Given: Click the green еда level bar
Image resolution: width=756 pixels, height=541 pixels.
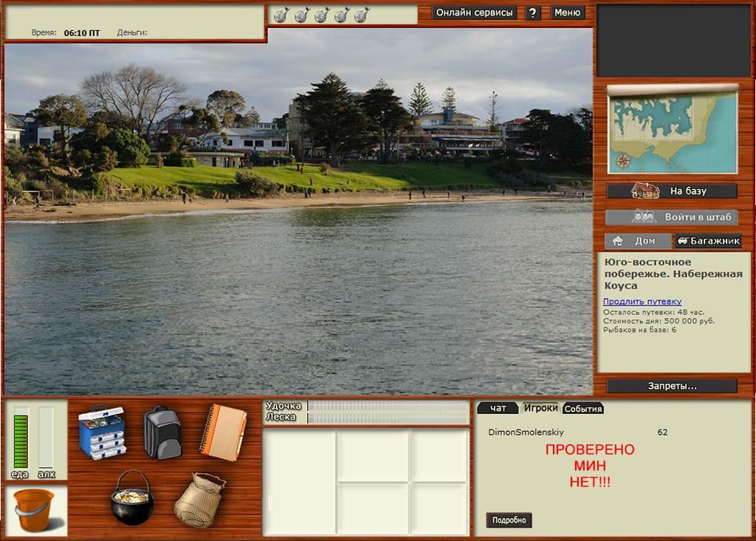Looking at the screenshot, I should pyautogui.click(x=21, y=441).
